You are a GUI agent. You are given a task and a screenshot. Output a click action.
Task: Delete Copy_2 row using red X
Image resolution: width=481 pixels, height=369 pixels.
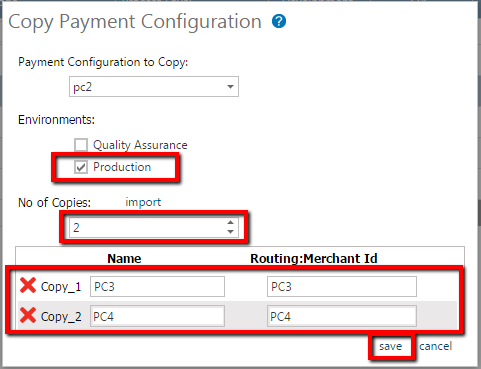[28, 315]
